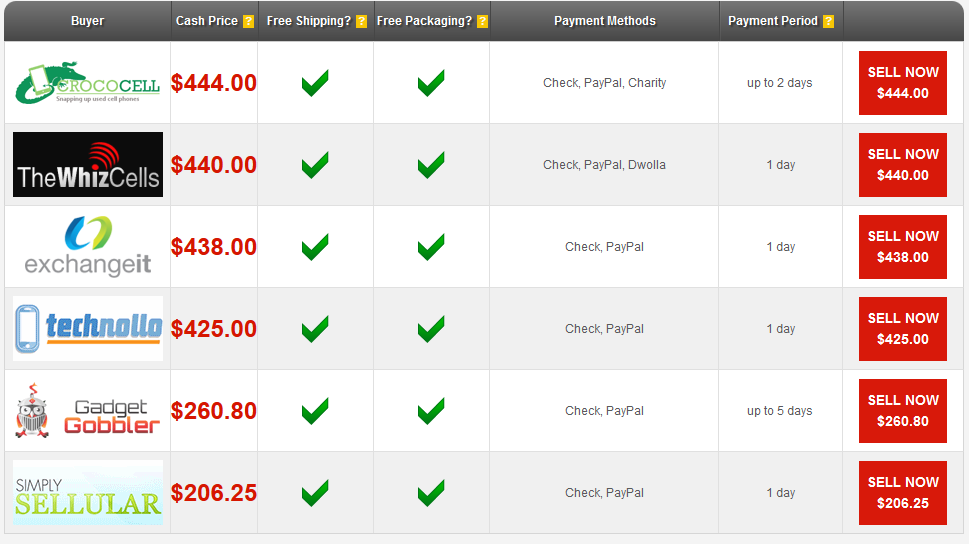Viewport: 969px width, 544px height.
Task: Open the technollo buyer logo
Action: point(88,328)
